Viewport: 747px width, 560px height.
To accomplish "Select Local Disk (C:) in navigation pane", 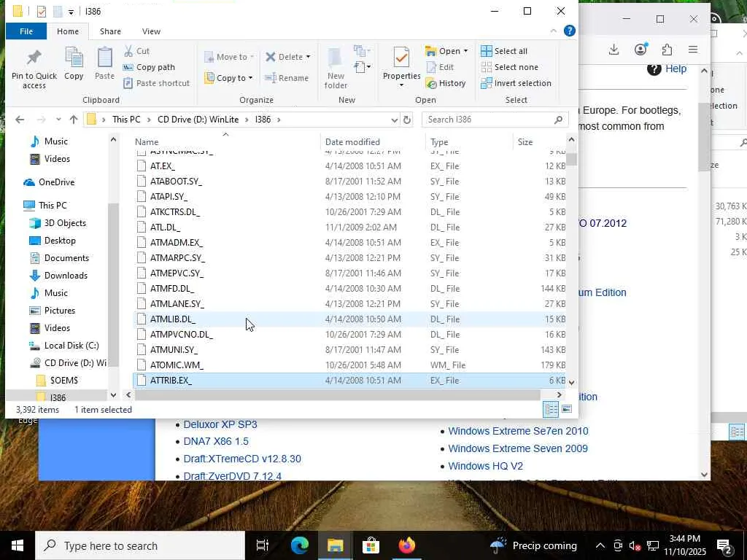I will 71,345.
